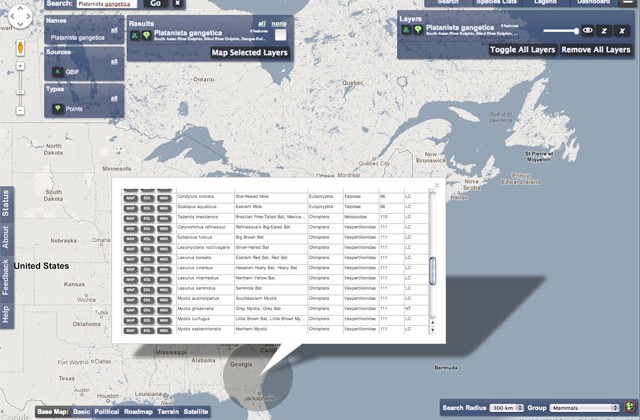Screen dimensions: 640x420
Task: Collapse the top-right menu with dash button
Action: pyautogui.click(x=627, y=2)
